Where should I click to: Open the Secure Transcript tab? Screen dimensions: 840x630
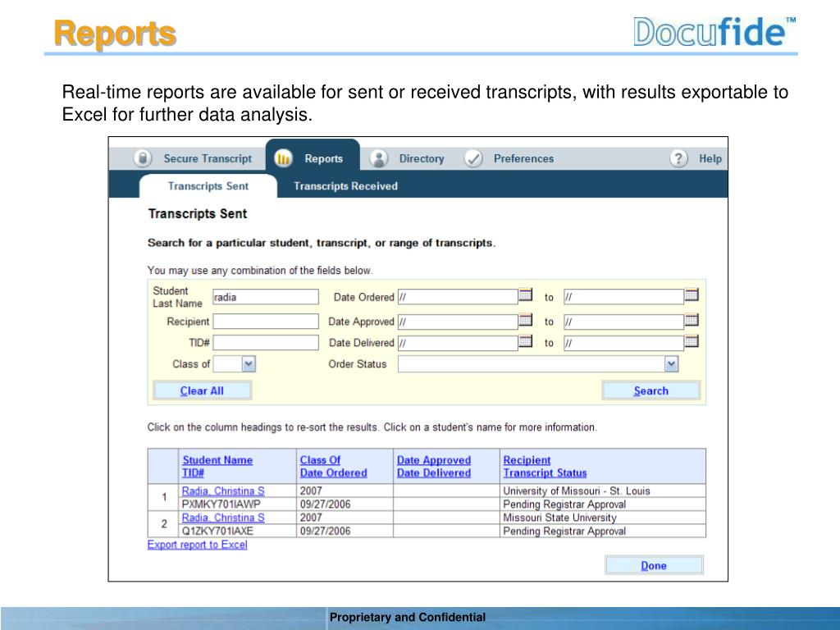click(208, 158)
